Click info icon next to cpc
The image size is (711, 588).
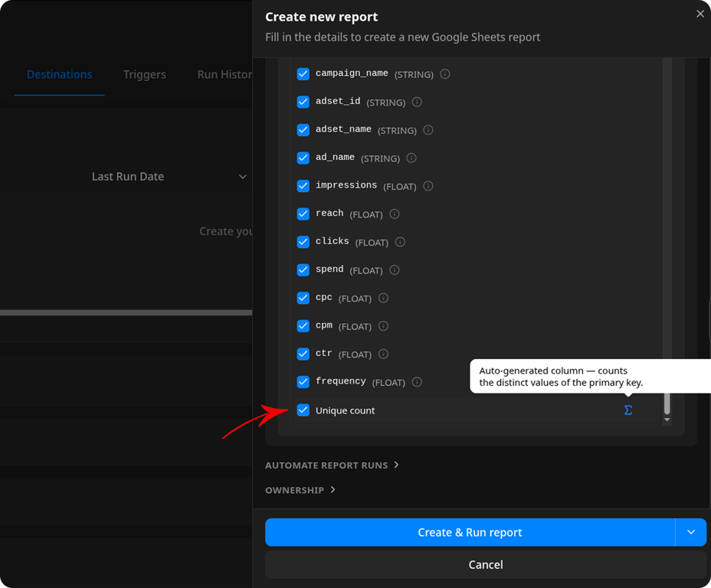[383, 298]
